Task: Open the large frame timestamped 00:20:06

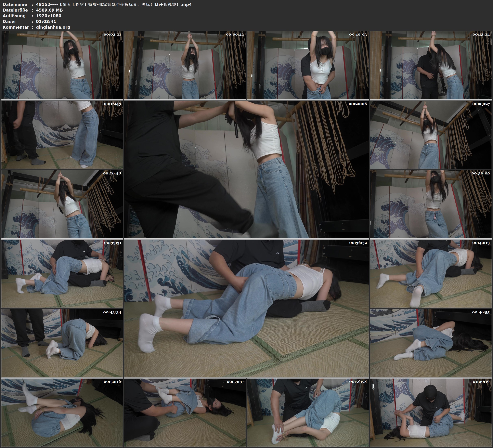Action: (x=246, y=169)
